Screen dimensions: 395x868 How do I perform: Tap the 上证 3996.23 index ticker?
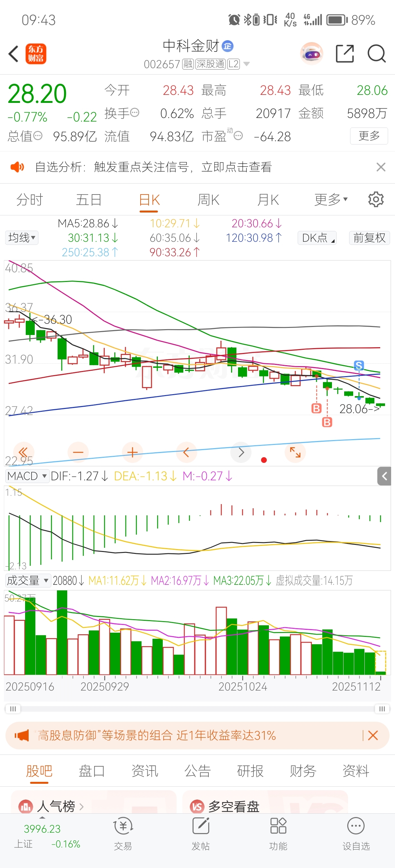coord(47,836)
